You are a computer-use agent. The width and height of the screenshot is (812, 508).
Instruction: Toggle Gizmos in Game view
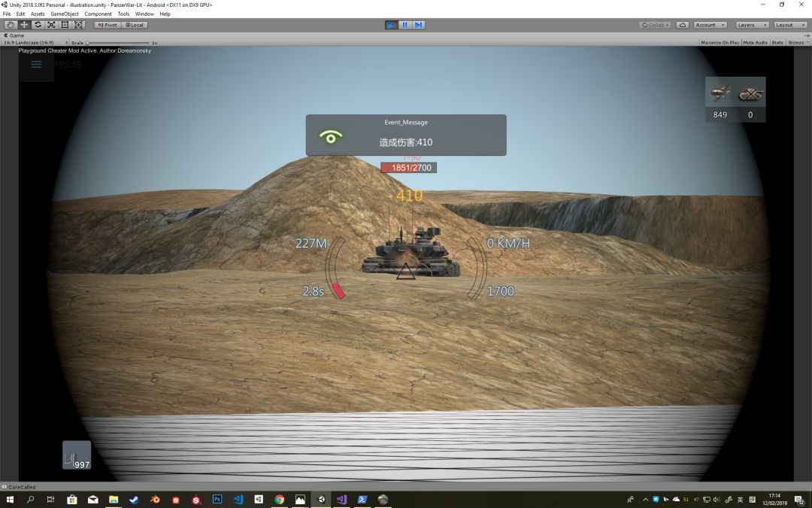tap(795, 42)
